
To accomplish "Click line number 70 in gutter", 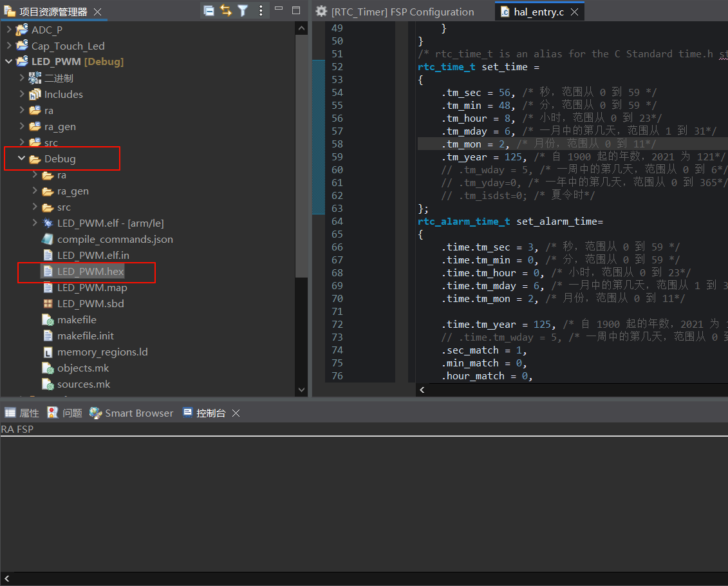I will click(337, 299).
